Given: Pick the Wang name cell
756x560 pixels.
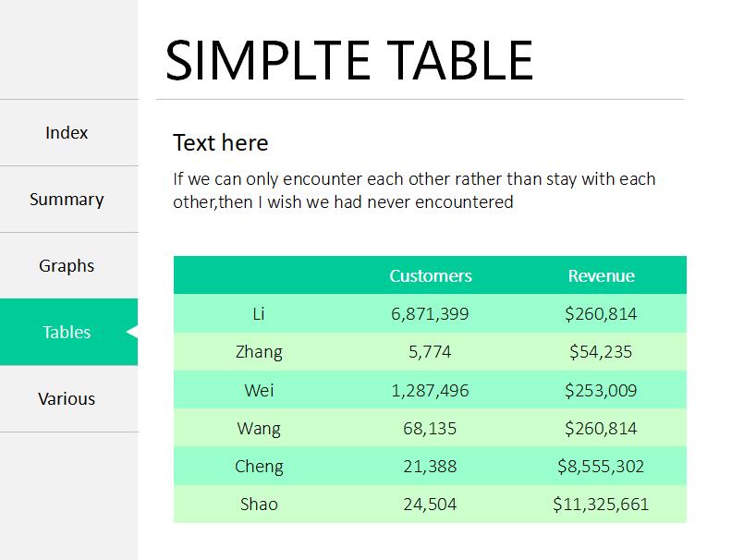Looking at the screenshot, I should 259,429.
